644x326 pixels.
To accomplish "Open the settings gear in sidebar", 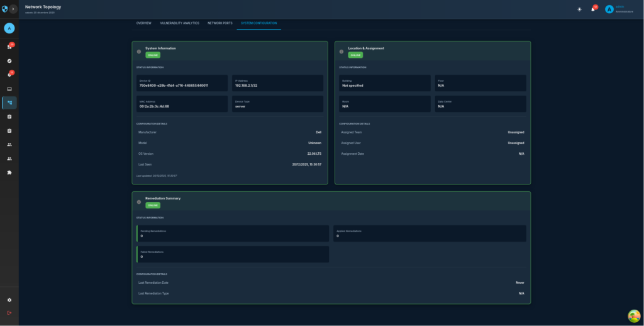I will coord(9,300).
